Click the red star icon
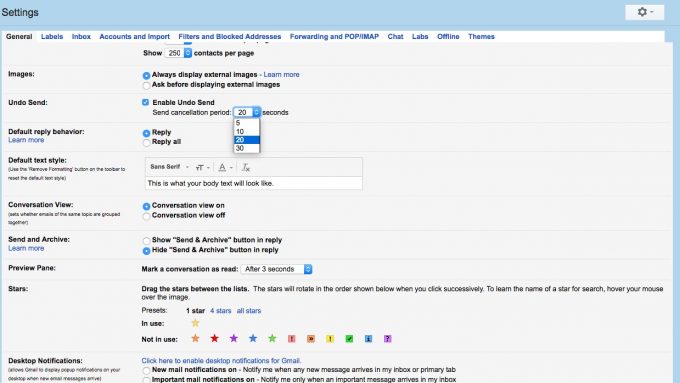Screen dimensions: 680x383 (x=214, y=338)
